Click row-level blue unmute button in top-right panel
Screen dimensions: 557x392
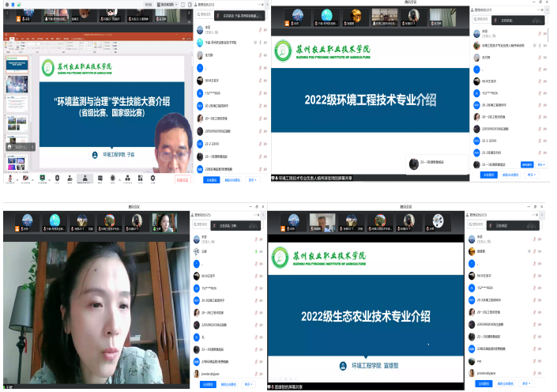pyautogui.click(x=527, y=164)
